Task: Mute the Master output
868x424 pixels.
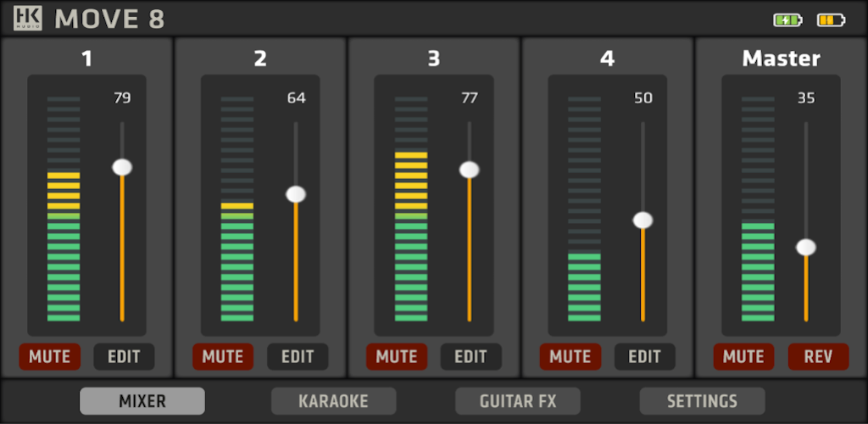Action: click(744, 357)
